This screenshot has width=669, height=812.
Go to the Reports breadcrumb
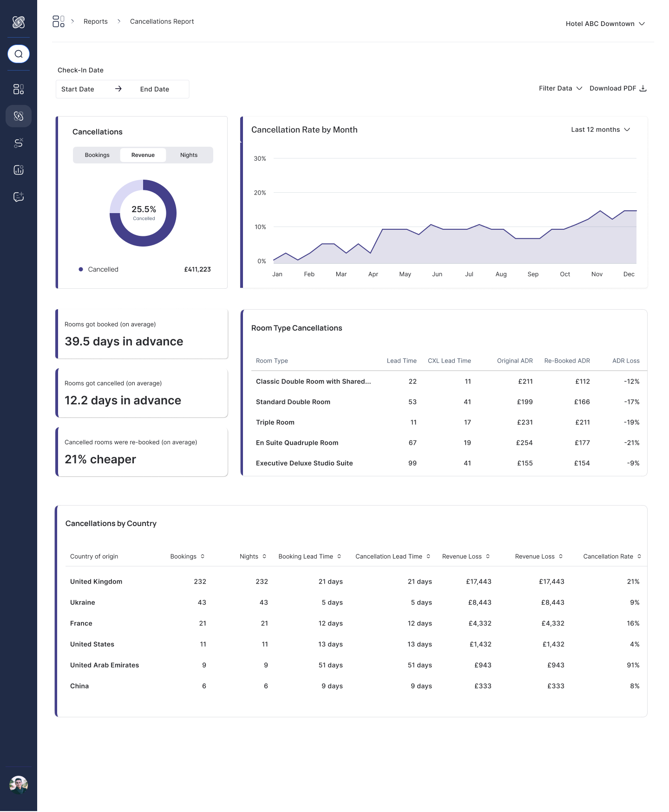96,21
